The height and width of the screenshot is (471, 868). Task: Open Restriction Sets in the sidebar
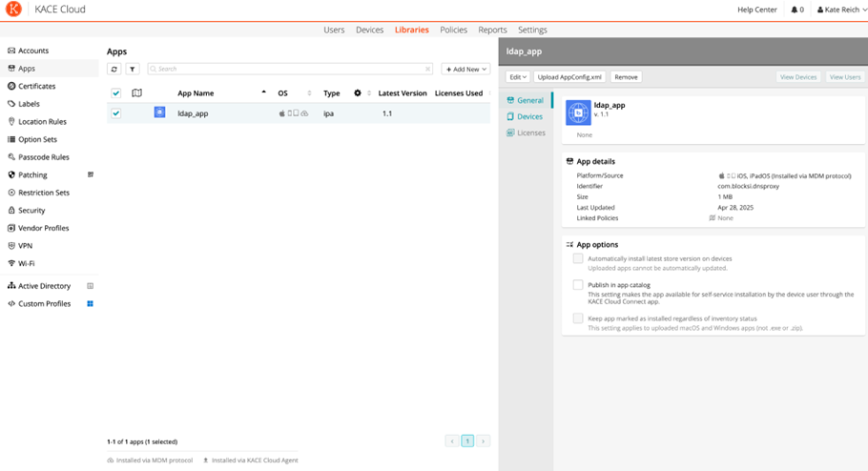click(43, 193)
